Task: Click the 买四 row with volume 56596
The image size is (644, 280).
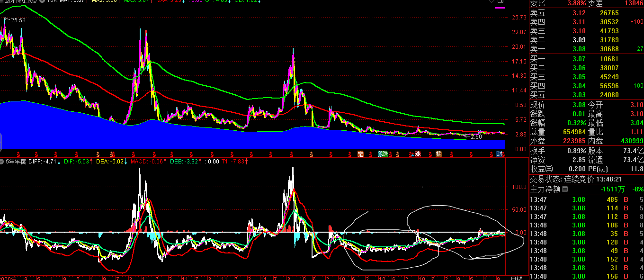Action: point(586,86)
